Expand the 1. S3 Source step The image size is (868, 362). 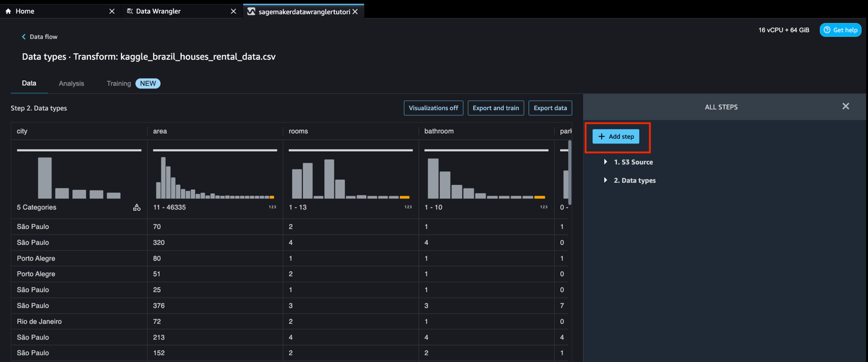[605, 162]
